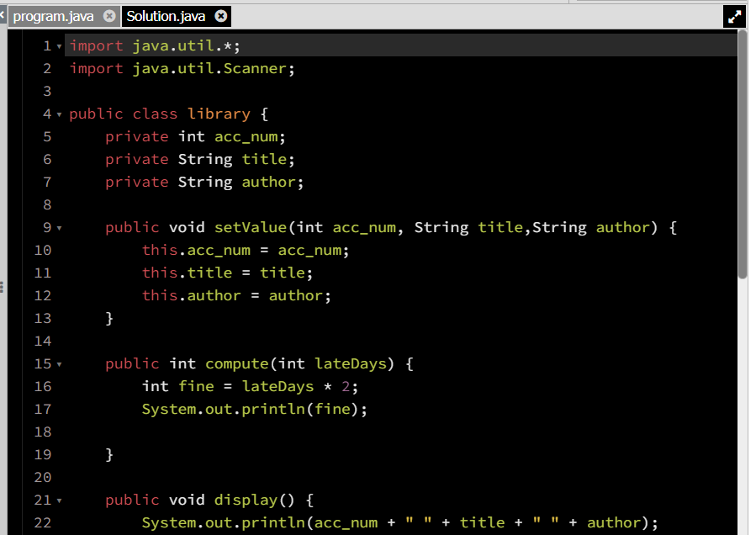The height and width of the screenshot is (535, 756).
Task: Collapse the library class fold at line 4
Action: click(60, 114)
